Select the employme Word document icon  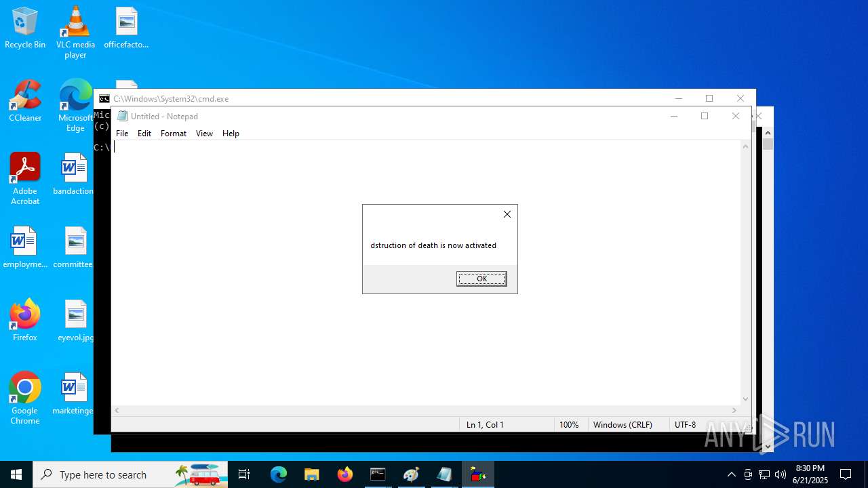coord(25,248)
